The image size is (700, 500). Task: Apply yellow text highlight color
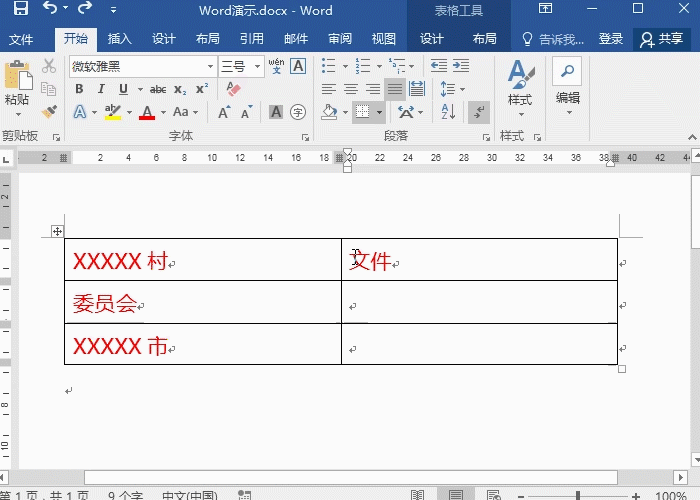pyautogui.click(x=113, y=112)
